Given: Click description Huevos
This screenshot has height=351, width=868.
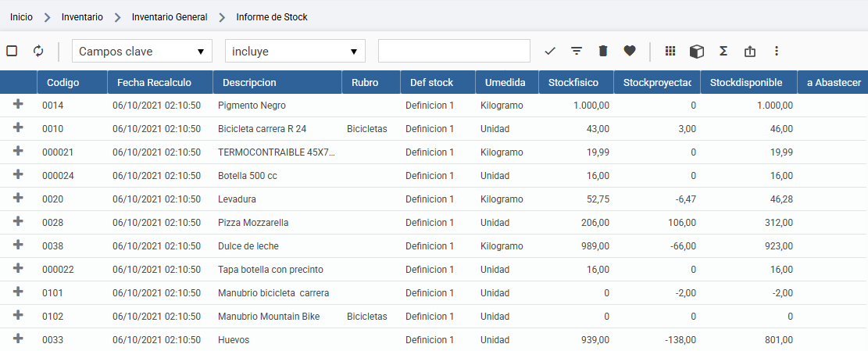Looking at the screenshot, I should (x=234, y=340).
